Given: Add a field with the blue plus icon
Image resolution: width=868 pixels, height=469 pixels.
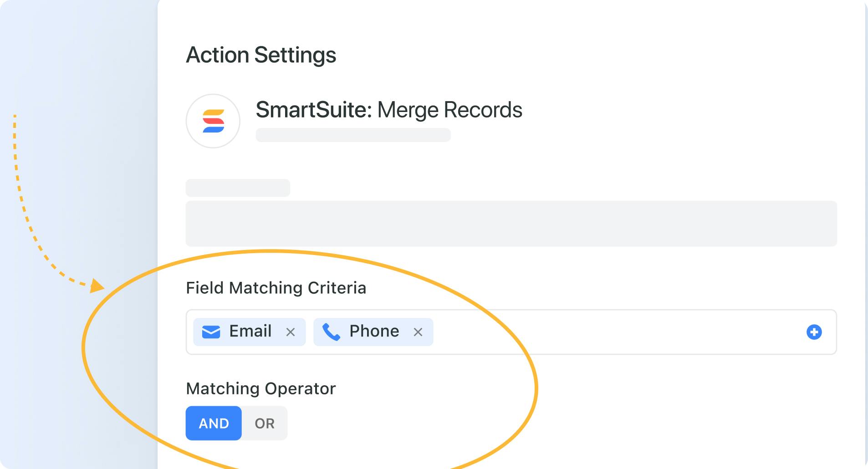Looking at the screenshot, I should (814, 332).
